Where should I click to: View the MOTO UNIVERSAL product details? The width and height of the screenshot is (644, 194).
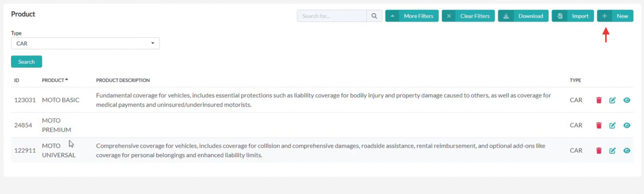[627, 150]
